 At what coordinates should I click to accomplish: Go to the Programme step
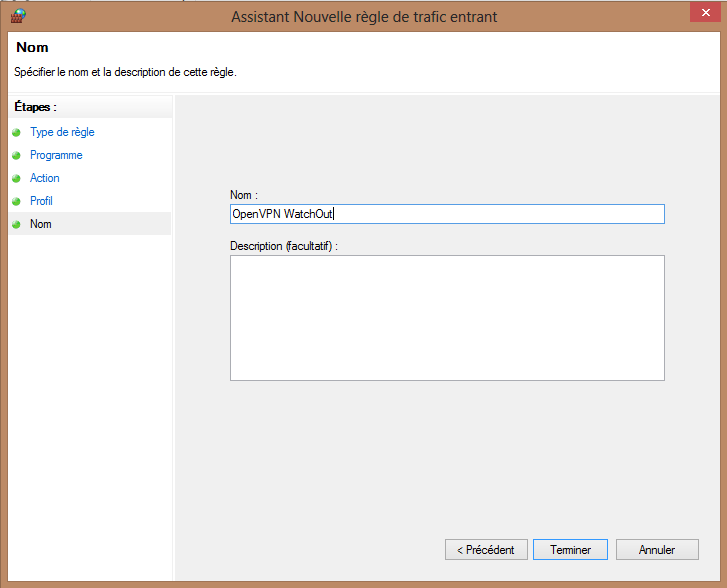tap(56, 155)
